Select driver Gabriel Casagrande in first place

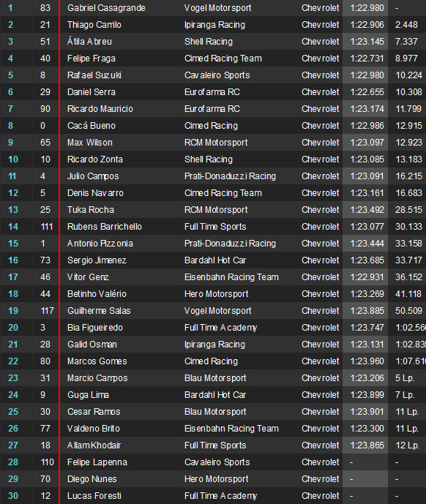coord(106,8)
